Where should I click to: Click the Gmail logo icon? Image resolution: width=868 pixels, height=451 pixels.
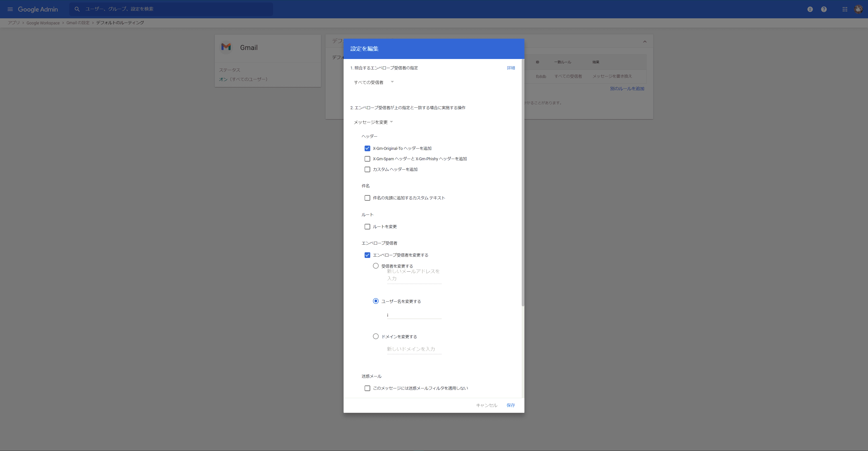pyautogui.click(x=226, y=47)
